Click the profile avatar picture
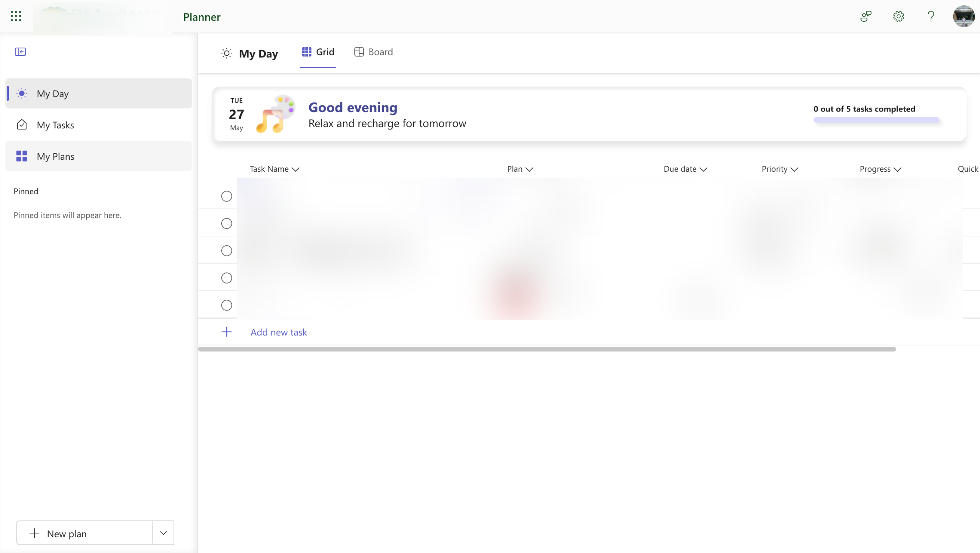Viewport: 980px width, 553px height. (x=963, y=16)
